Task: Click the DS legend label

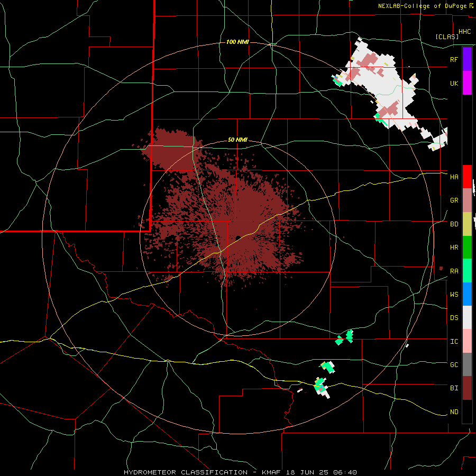Action: coord(454,318)
